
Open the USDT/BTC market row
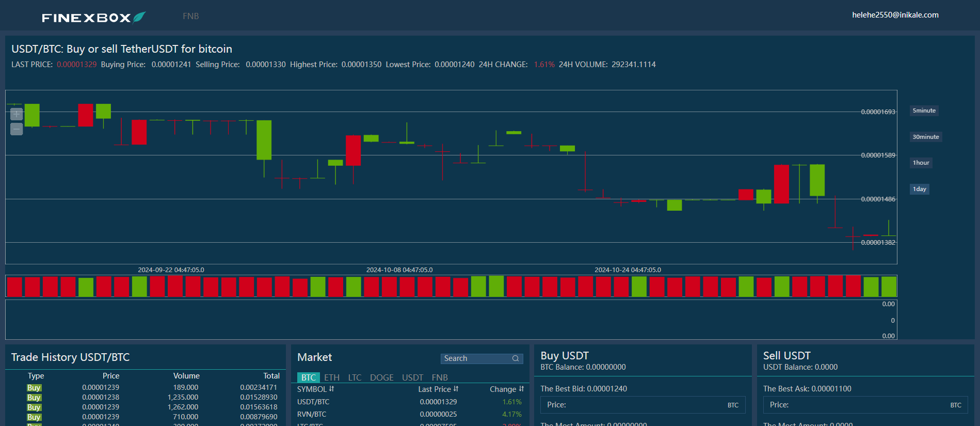[x=410, y=402]
